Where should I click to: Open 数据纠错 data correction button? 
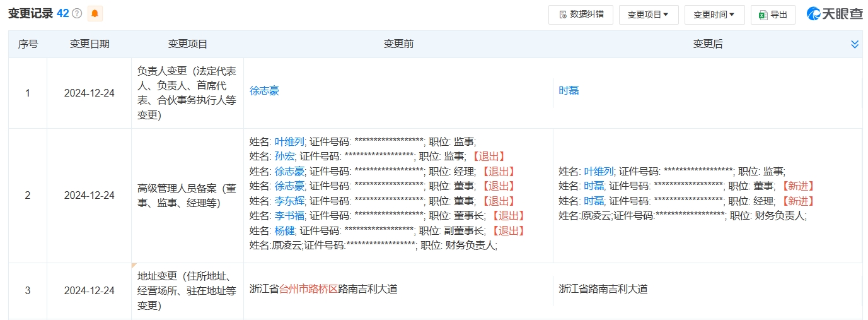pos(581,14)
